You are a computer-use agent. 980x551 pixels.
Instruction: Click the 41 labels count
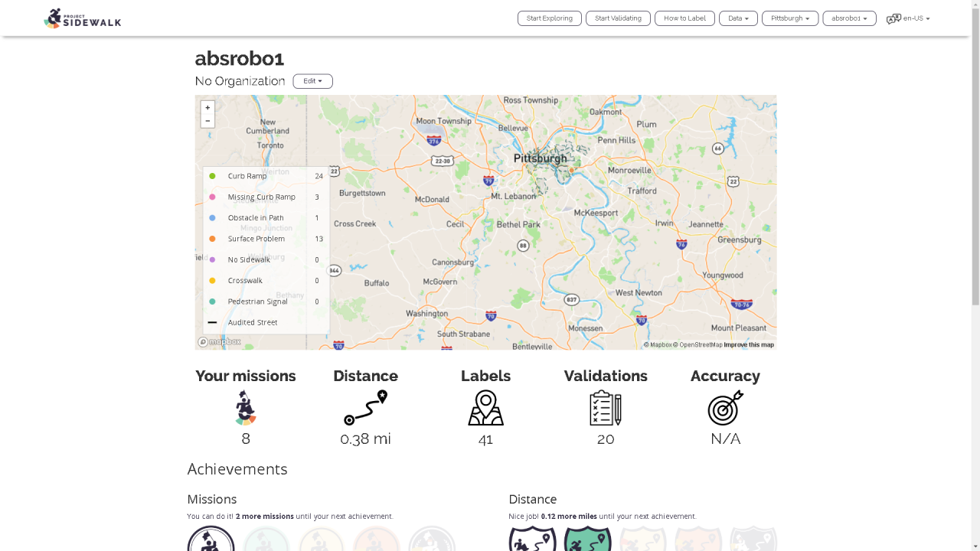click(485, 439)
